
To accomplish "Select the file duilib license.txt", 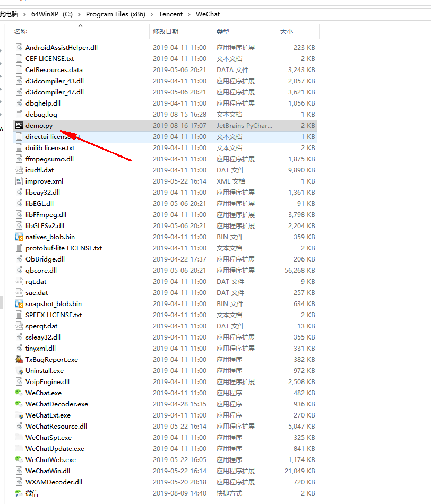I will pos(50,148).
